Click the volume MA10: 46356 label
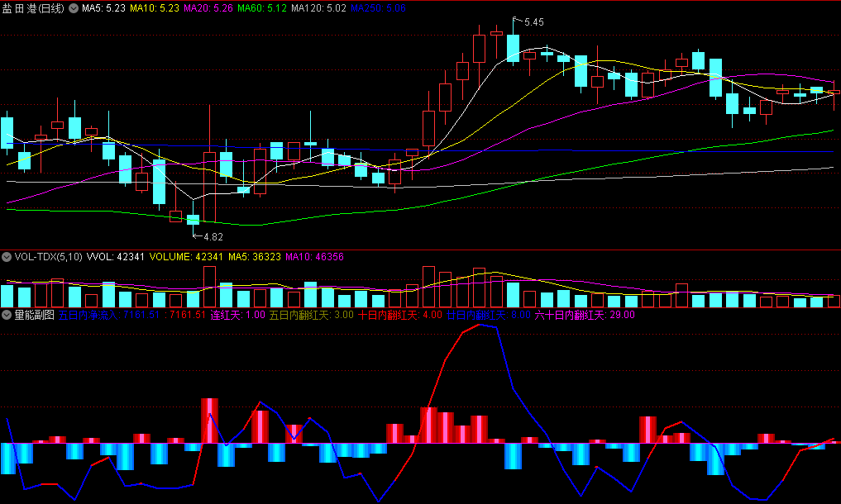 click(314, 257)
